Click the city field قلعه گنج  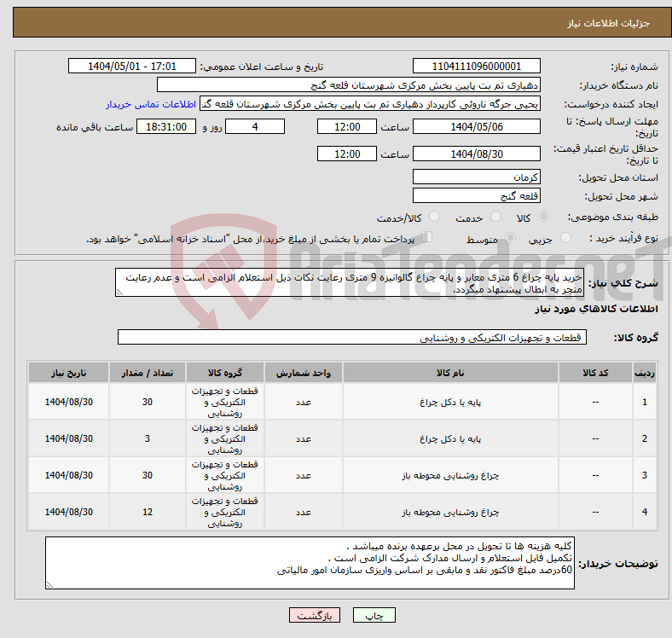tap(477, 195)
